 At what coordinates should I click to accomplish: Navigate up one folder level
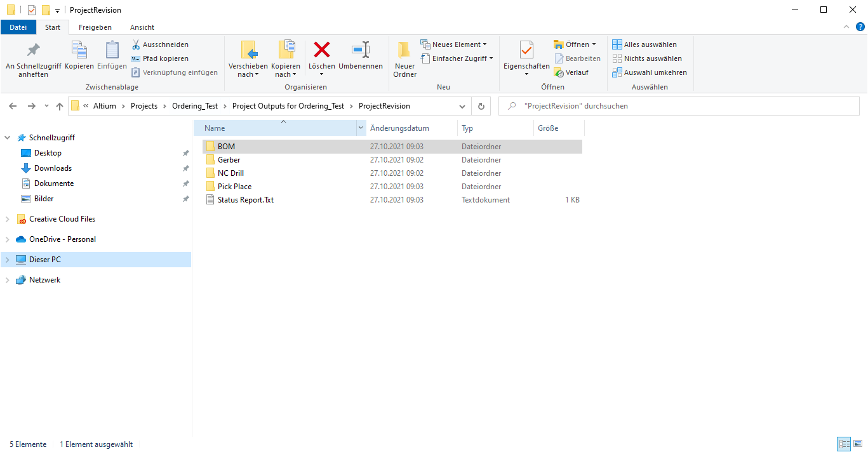(60, 106)
